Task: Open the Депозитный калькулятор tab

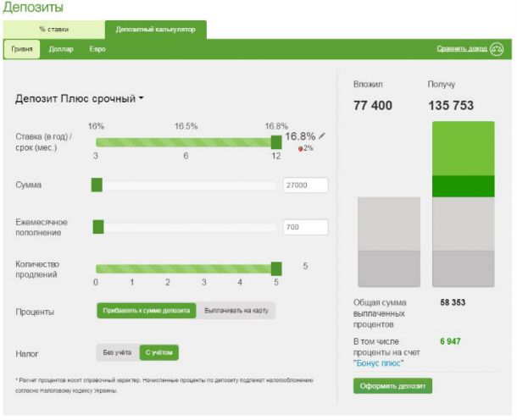Action: pyautogui.click(x=156, y=30)
